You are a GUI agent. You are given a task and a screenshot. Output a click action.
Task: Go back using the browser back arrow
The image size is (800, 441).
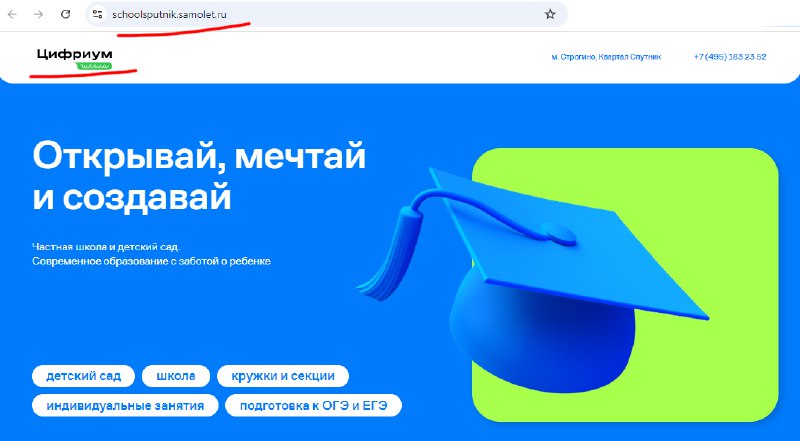(12, 14)
